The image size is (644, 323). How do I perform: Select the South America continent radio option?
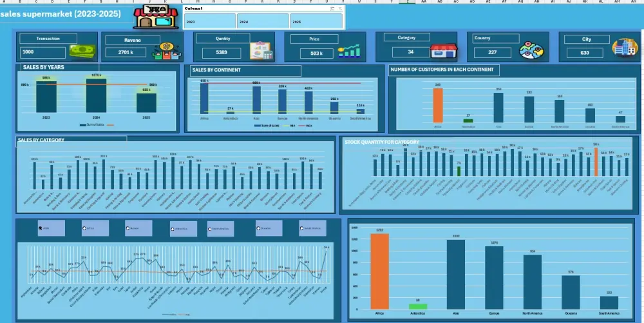[312, 228]
